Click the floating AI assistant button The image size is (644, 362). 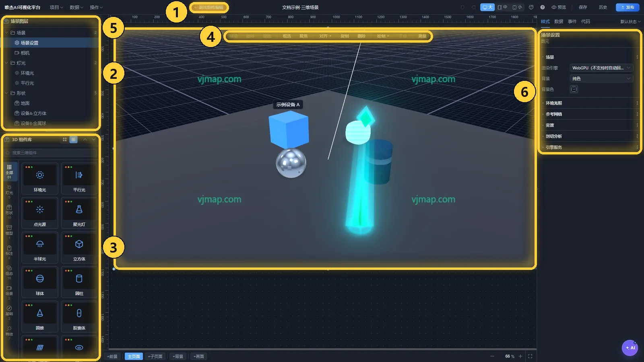(x=630, y=348)
